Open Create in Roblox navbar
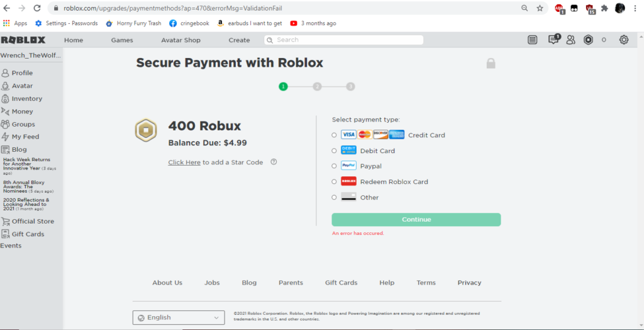This screenshot has width=644, height=330. click(x=239, y=40)
